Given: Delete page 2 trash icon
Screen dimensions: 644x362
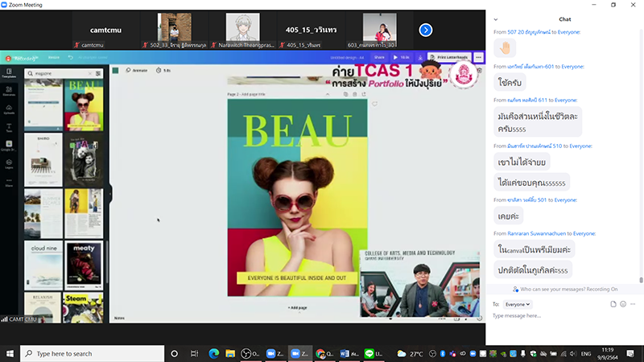Looking at the screenshot, I should (355, 94).
